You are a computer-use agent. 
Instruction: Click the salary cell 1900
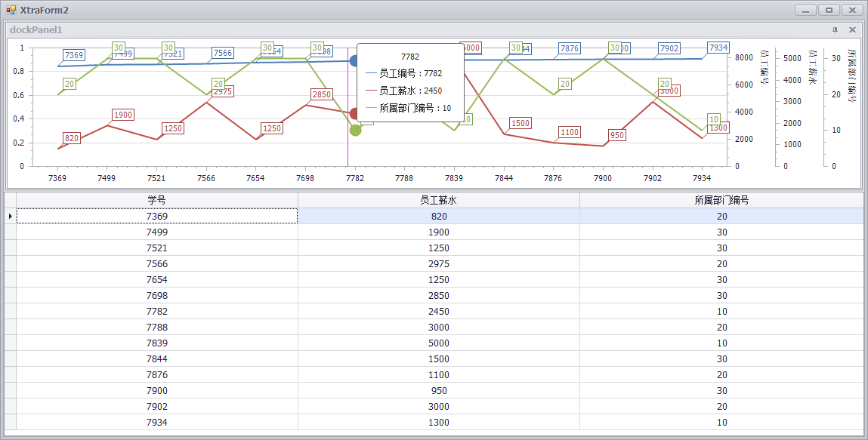439,232
